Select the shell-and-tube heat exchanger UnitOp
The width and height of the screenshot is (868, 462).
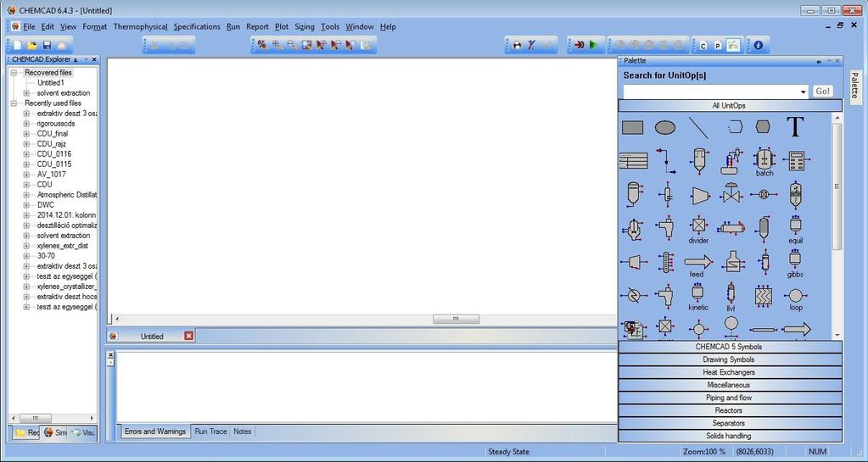click(731, 227)
